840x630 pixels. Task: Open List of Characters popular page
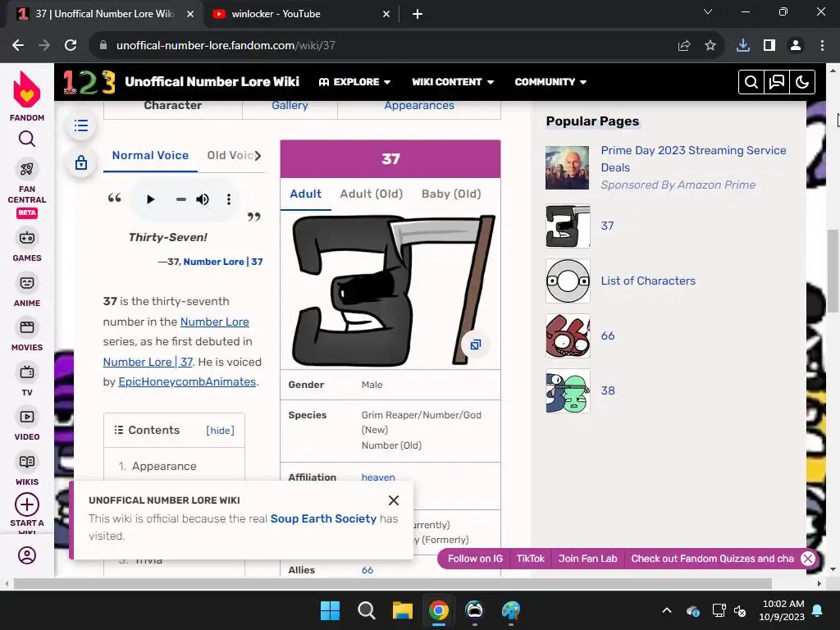pos(648,281)
